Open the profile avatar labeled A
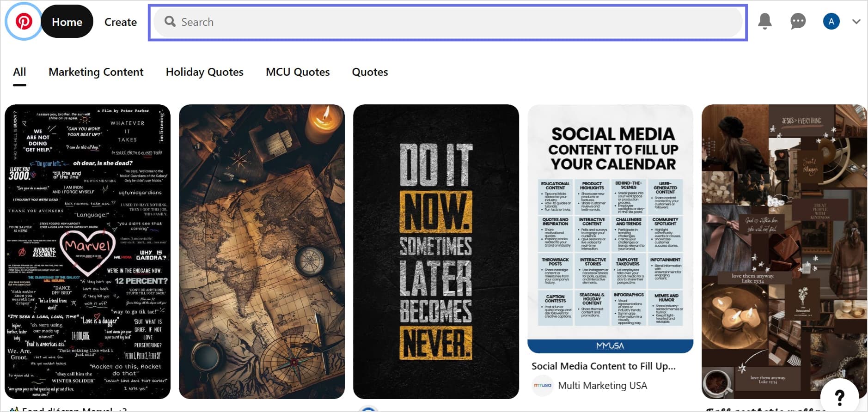Screen dimensions: 868x412 (x=831, y=21)
